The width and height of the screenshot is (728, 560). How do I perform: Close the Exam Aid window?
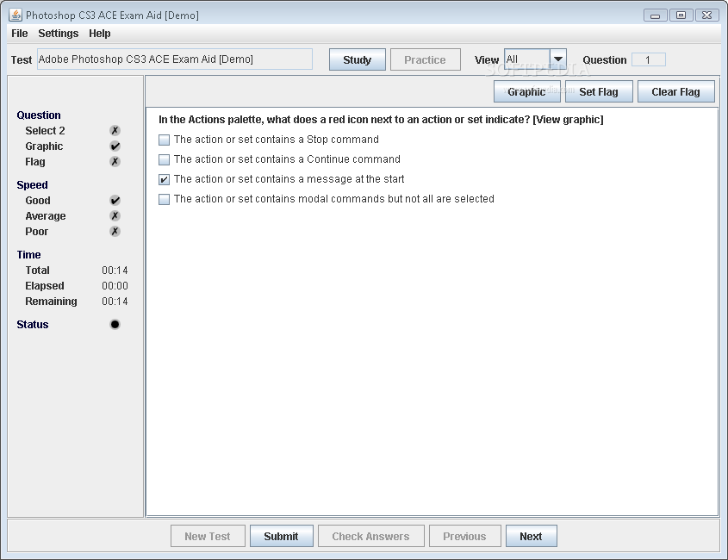(x=706, y=16)
